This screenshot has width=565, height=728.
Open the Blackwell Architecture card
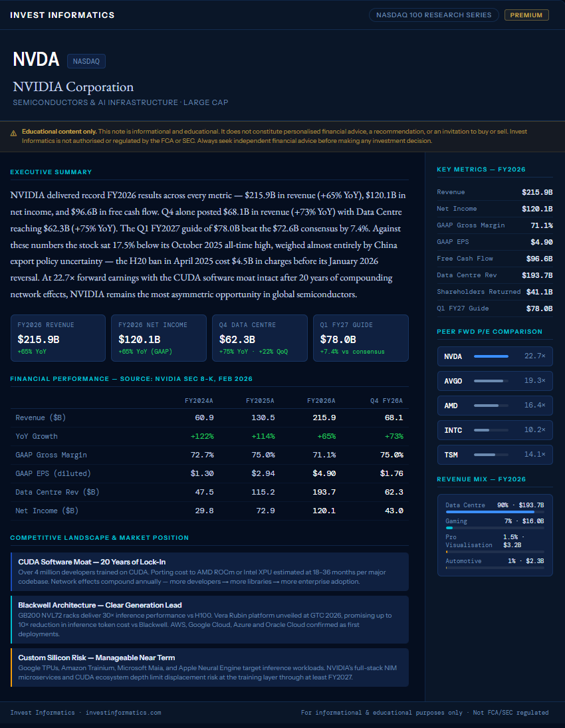click(209, 620)
